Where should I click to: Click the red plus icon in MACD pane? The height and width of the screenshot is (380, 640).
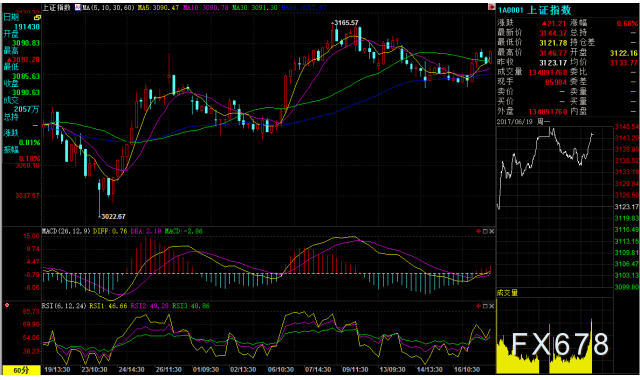[x=478, y=231]
